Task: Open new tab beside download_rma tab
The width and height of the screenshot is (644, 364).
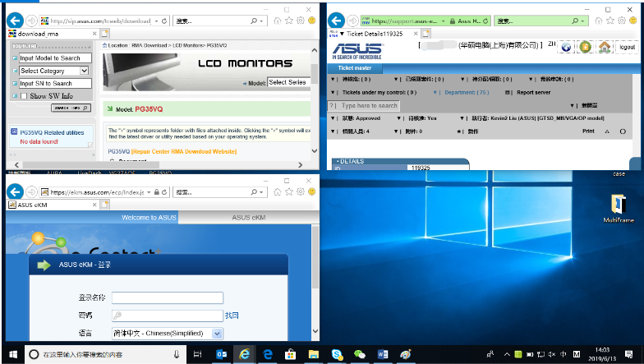Action: point(105,33)
